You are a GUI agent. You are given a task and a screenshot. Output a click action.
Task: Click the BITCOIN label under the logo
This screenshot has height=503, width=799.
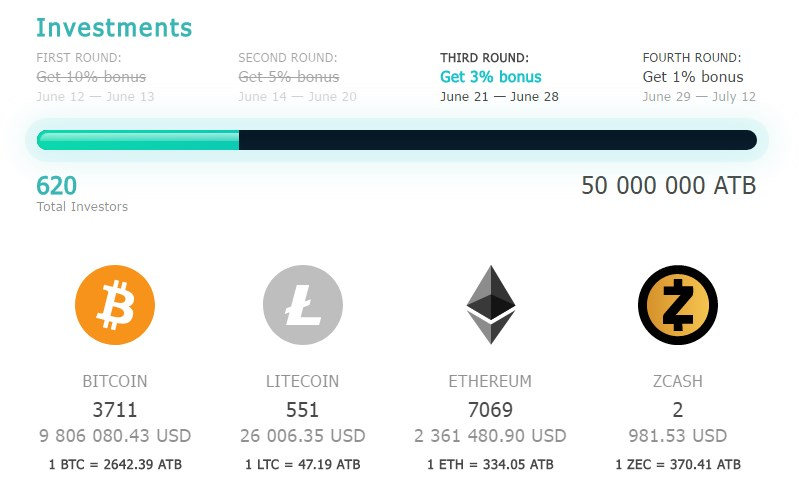pos(115,381)
